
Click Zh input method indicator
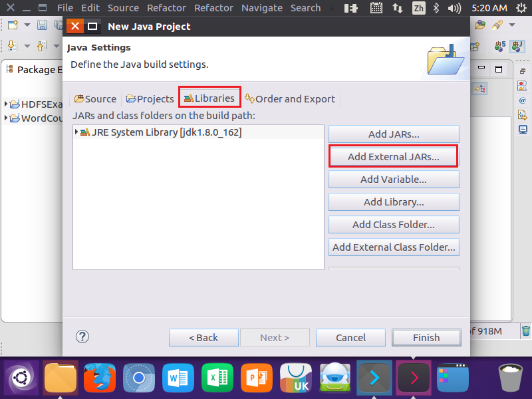(418, 8)
